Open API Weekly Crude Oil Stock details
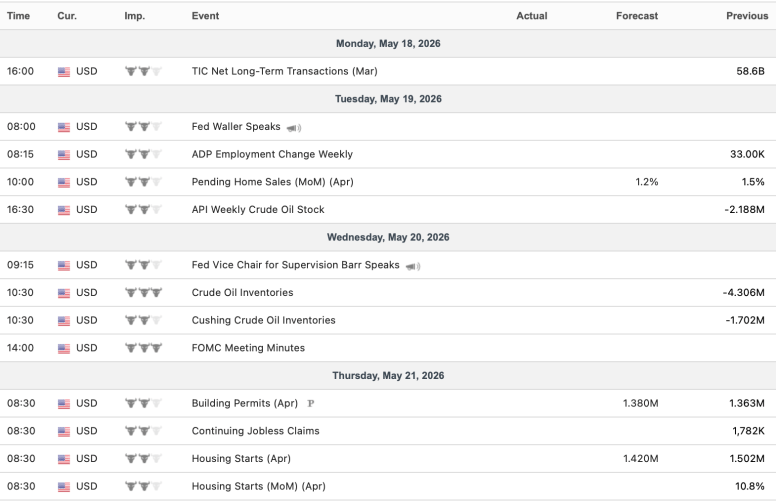This screenshot has width=776, height=504. click(x=258, y=209)
